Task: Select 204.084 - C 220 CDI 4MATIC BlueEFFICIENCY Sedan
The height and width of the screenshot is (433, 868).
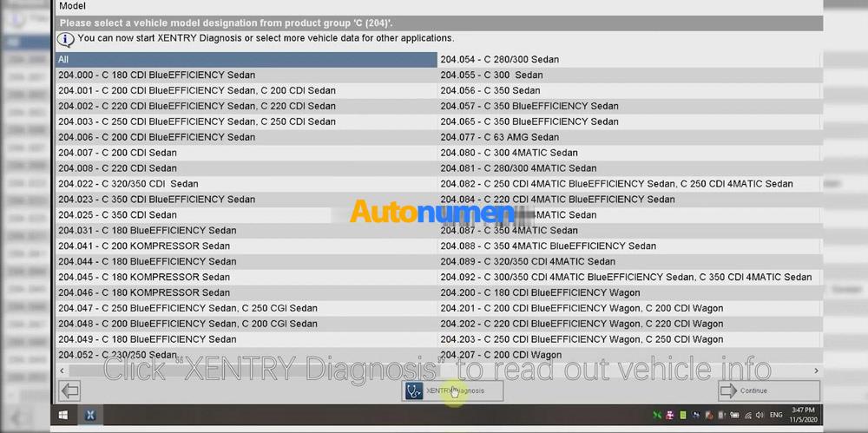Action: point(629,199)
